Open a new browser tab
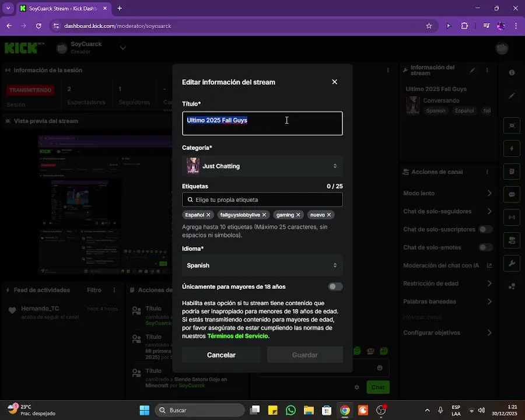This screenshot has height=420, width=525. tap(120, 8)
